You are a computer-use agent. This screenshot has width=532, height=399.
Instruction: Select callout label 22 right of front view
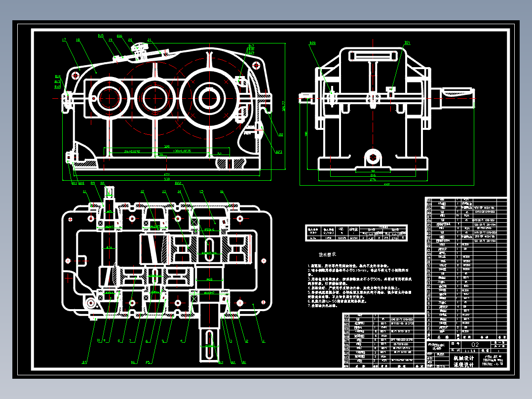281,135
